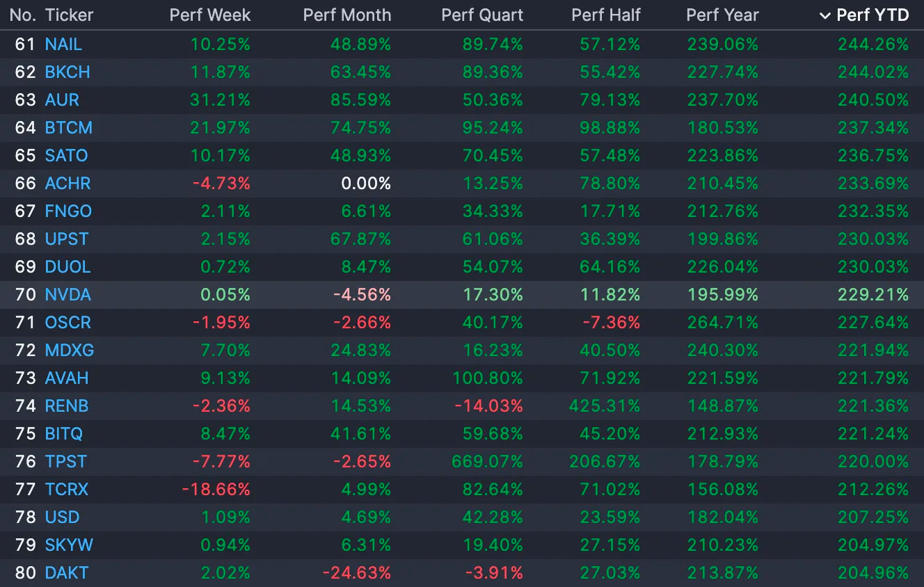Click BTCM's Perf Half value 98.88%
924x587 pixels.
pos(610,128)
